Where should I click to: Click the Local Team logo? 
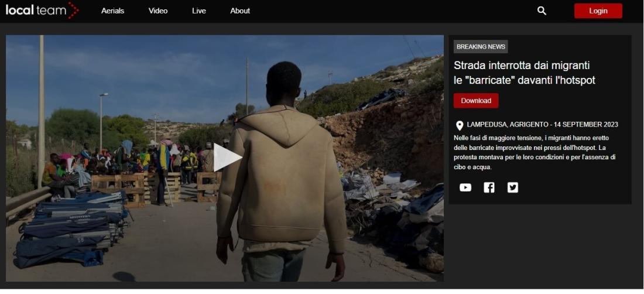click(x=42, y=11)
